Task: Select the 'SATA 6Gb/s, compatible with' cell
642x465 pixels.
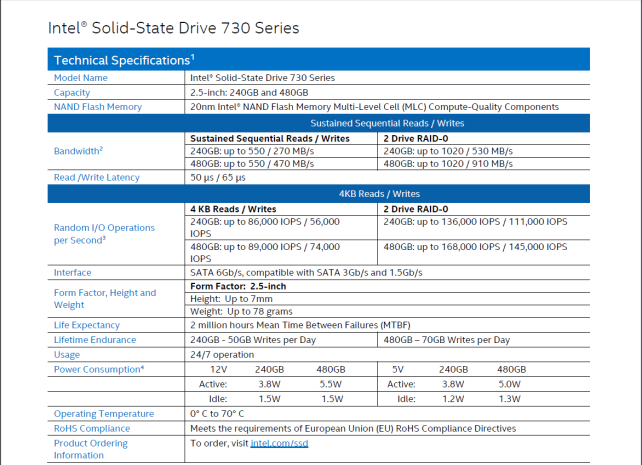Action: pos(306,273)
